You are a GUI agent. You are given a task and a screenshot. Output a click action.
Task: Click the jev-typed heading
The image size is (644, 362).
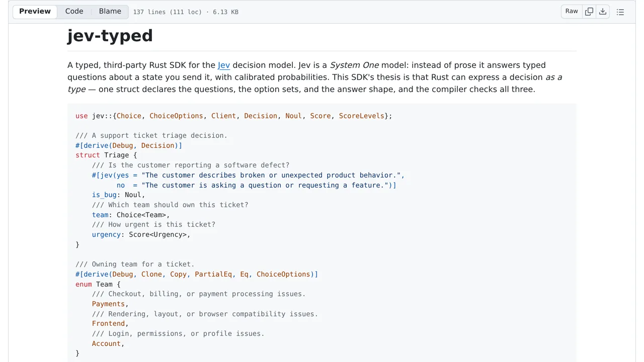110,36
